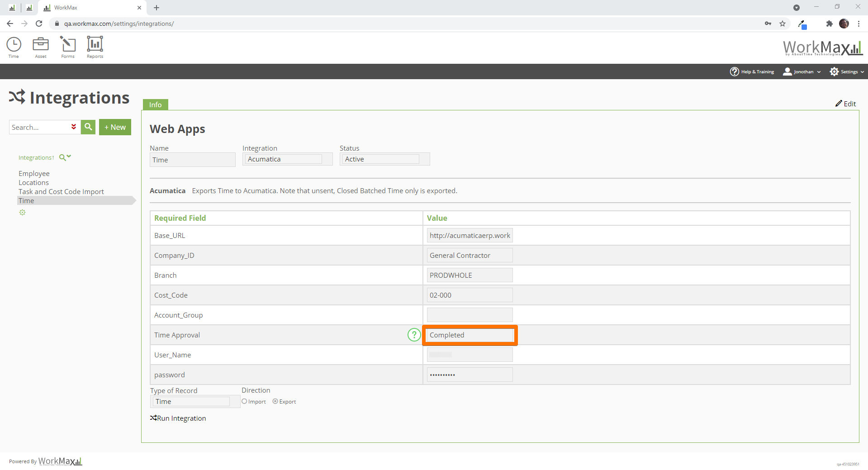Viewport: 868px width, 470px height.
Task: Open a new browser tab
Action: [x=157, y=8]
